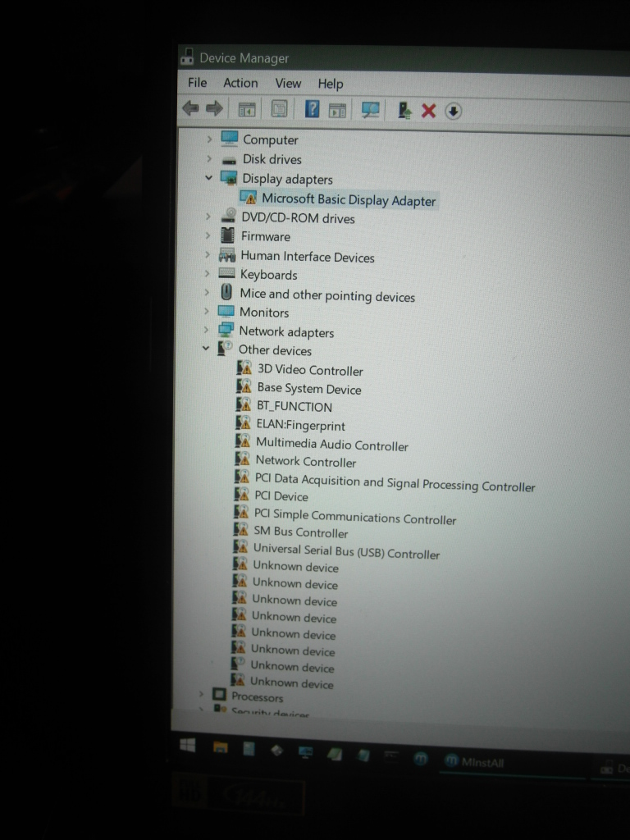
Task: Click the Device Manager title bar icon
Action: [x=187, y=57]
